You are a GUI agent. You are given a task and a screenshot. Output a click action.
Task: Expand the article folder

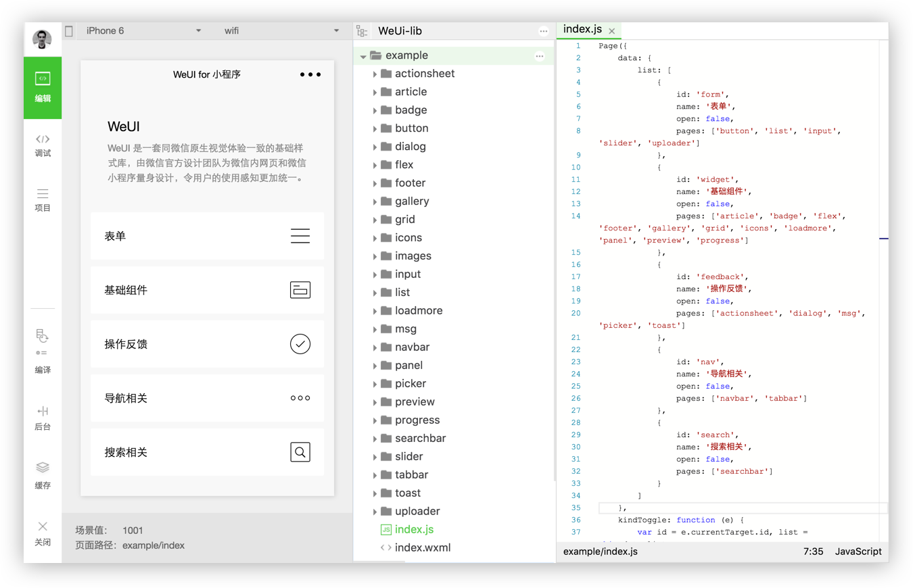[375, 92]
